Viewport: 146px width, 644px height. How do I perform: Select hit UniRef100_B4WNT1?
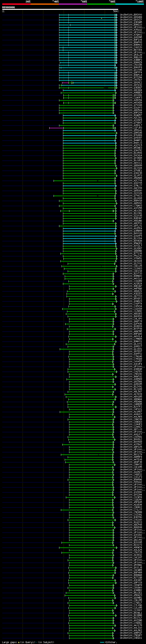[131, 140]
